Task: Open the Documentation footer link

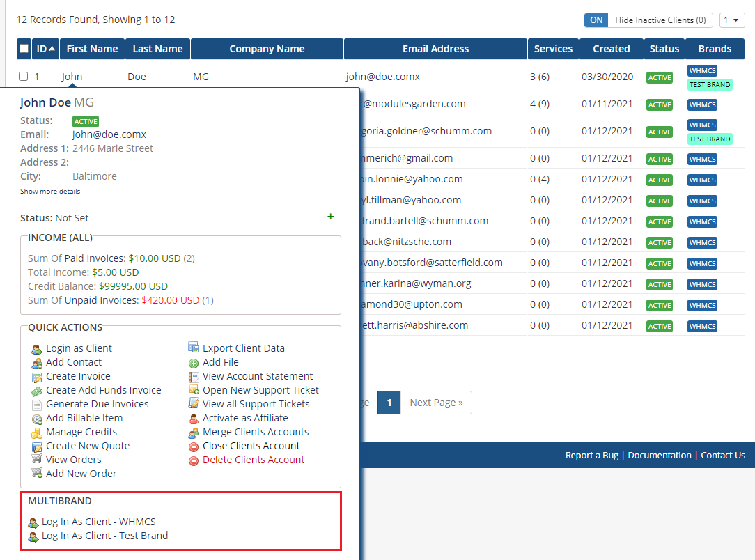Action: (x=659, y=455)
